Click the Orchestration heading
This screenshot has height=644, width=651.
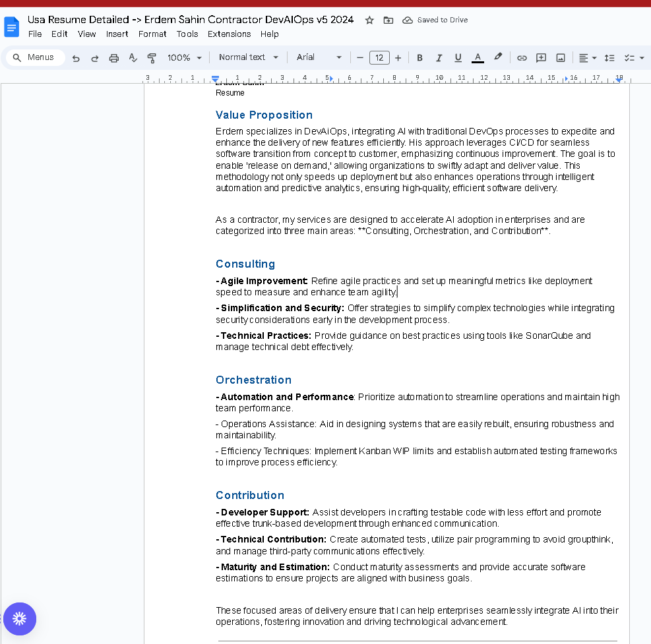click(253, 380)
